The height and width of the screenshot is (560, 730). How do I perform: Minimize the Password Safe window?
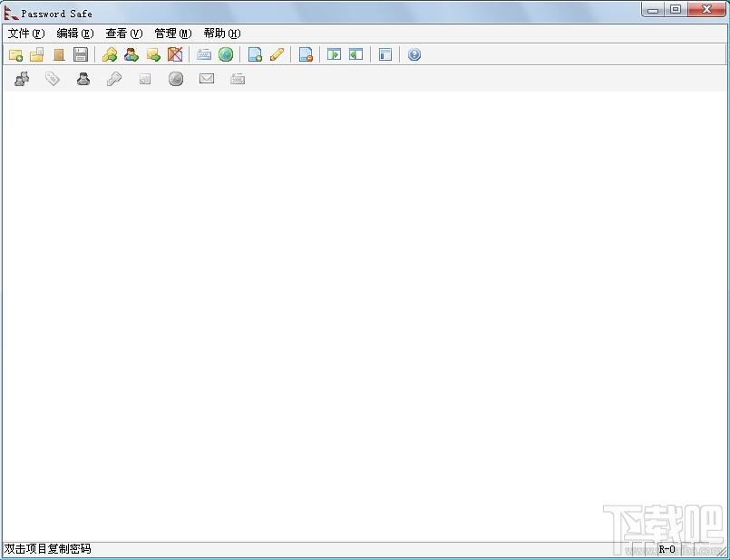(653, 10)
